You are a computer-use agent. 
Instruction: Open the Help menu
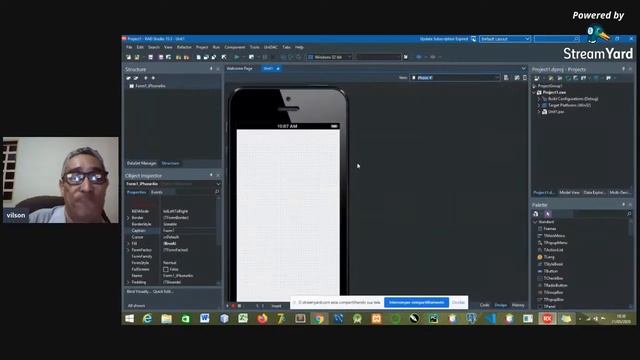point(299,47)
